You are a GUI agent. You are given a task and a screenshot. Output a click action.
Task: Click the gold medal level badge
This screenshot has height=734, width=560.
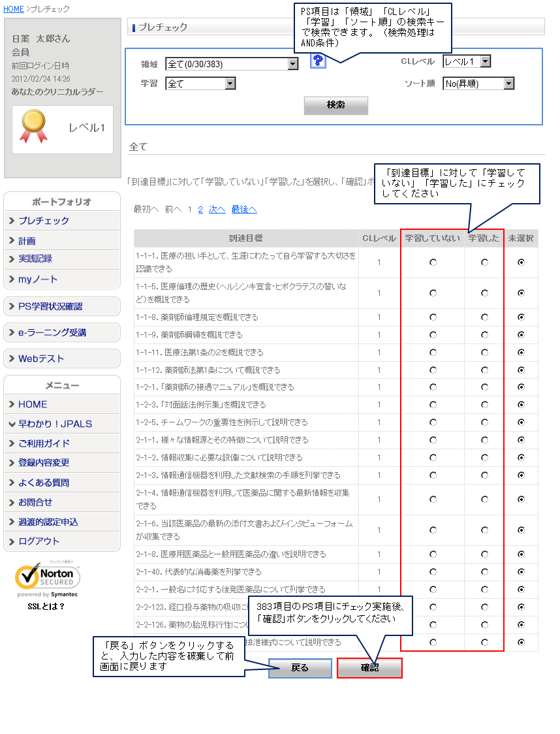coord(33,126)
